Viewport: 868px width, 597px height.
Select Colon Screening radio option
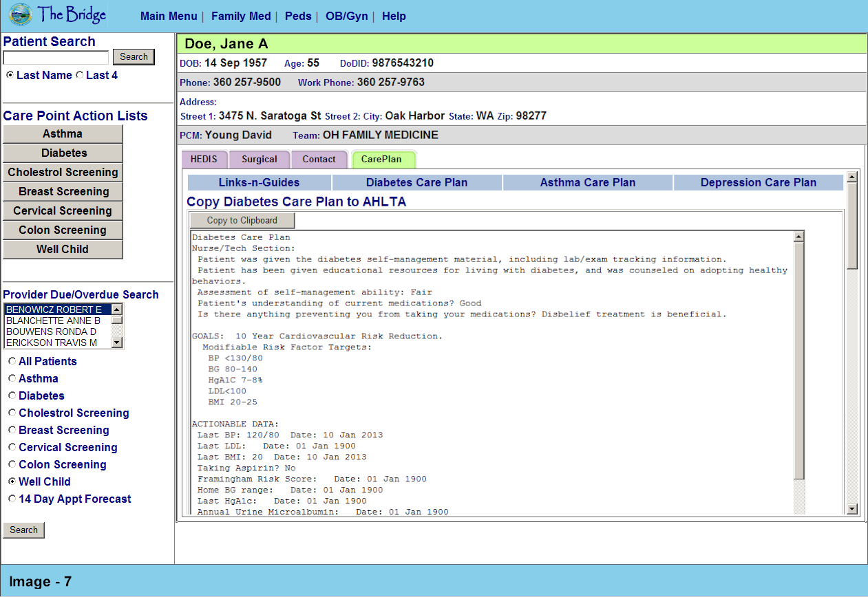tap(12, 464)
